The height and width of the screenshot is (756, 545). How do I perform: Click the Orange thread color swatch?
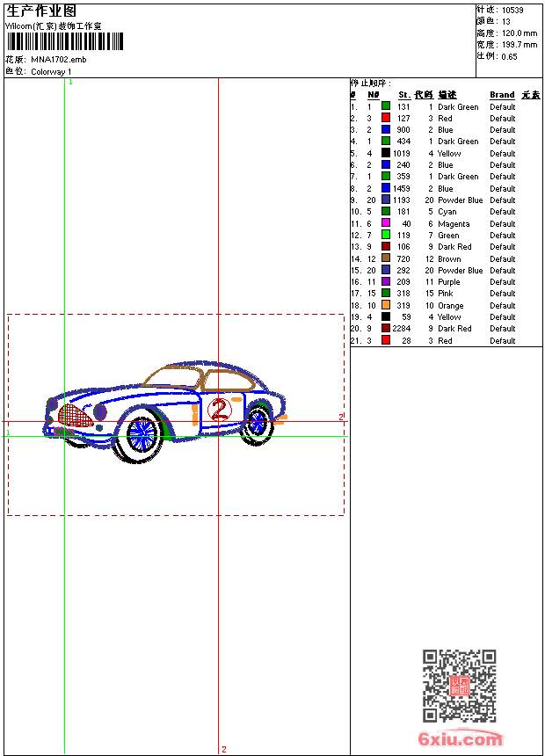click(386, 306)
